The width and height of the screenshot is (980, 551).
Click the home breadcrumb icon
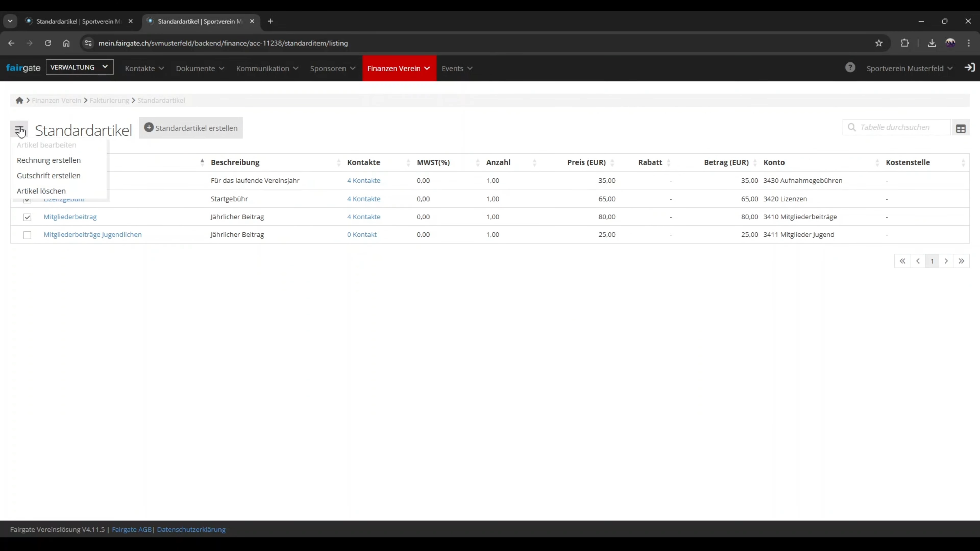[x=19, y=101]
